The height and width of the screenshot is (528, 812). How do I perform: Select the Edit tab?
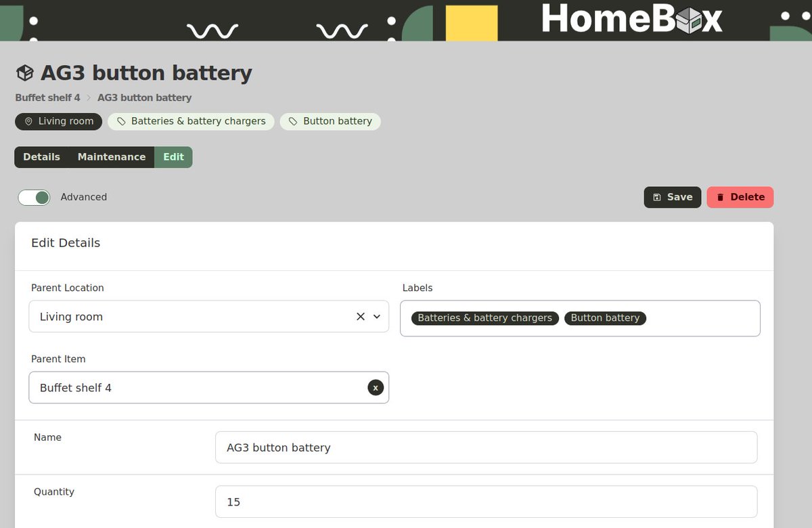(173, 157)
